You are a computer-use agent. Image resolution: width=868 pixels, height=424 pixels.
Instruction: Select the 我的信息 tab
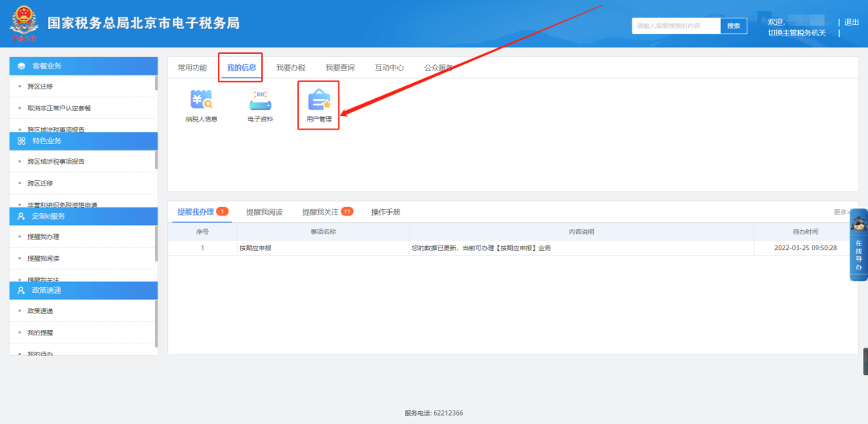click(x=242, y=68)
